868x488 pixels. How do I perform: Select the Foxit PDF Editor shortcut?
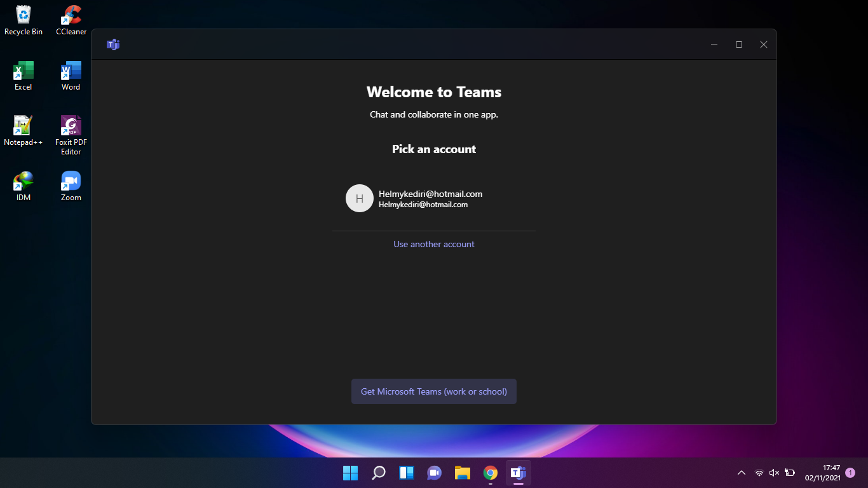[71, 135]
